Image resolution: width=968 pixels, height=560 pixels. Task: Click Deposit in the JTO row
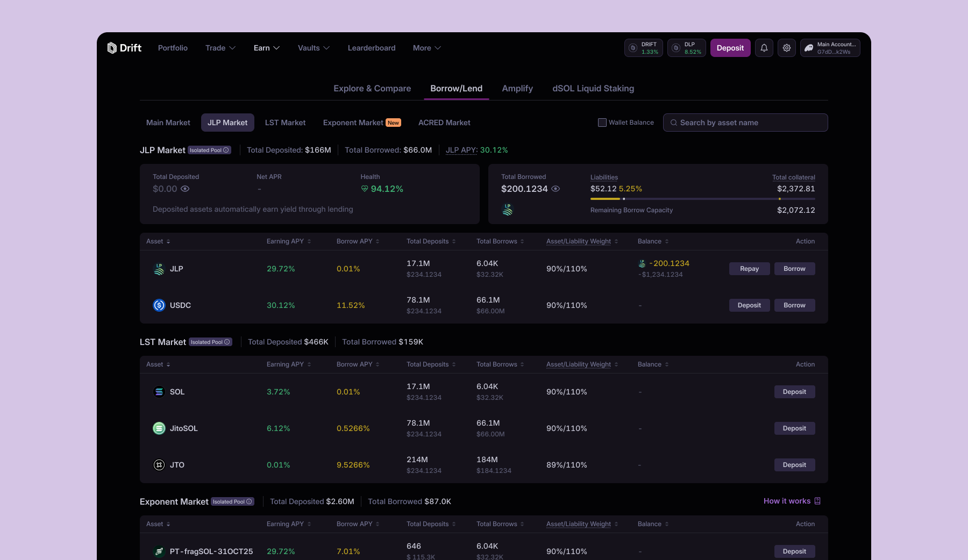click(795, 465)
